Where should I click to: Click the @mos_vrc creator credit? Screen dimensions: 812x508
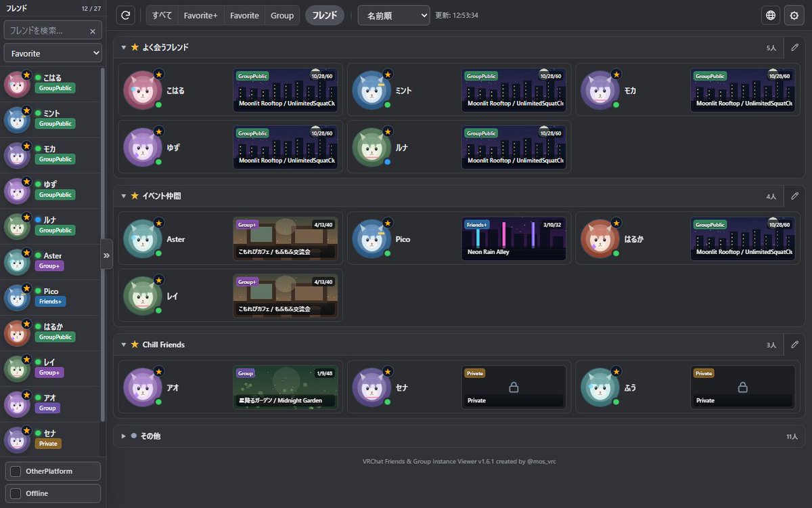coord(541,461)
